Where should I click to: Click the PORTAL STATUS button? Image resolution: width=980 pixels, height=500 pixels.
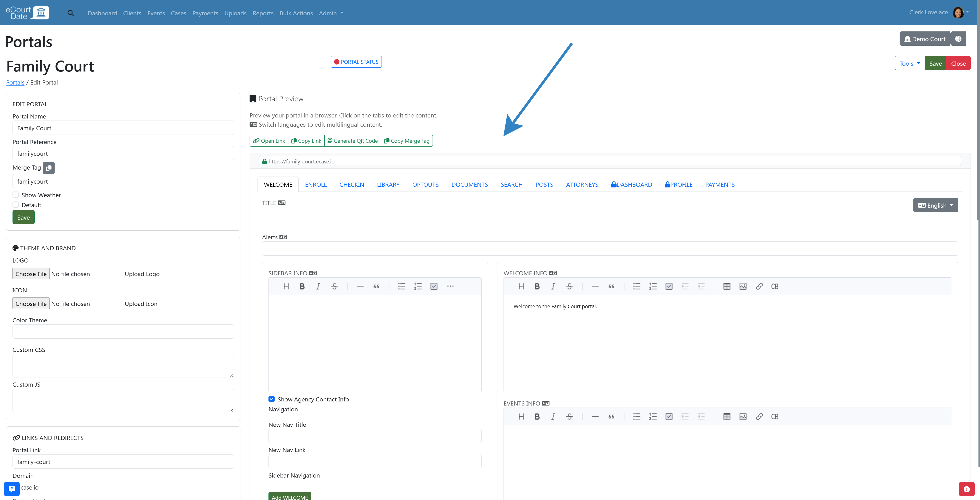(356, 62)
